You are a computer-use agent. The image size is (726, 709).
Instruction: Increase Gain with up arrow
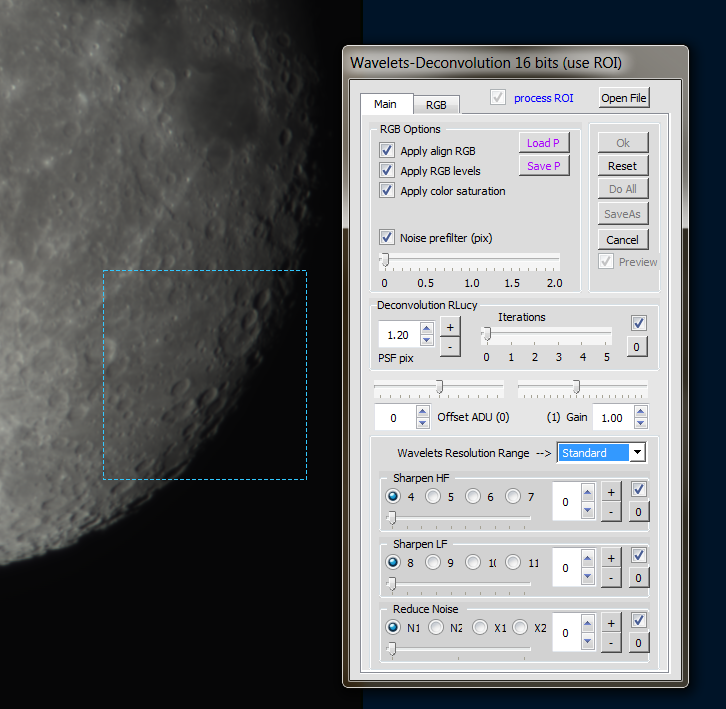pos(641,411)
